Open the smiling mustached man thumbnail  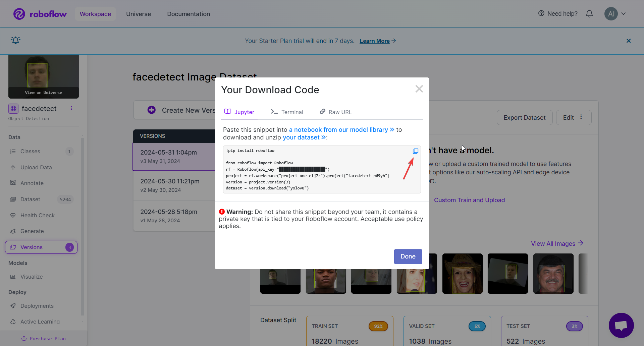point(553,274)
